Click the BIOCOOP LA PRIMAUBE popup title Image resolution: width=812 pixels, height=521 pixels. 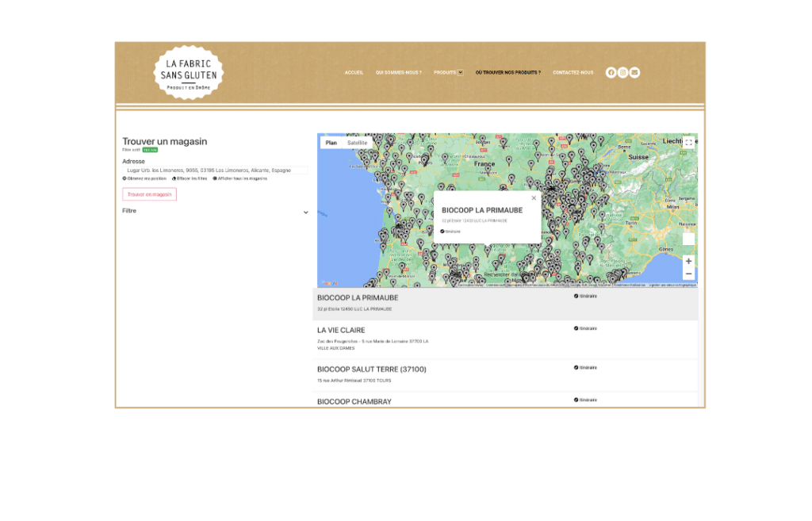(x=482, y=210)
